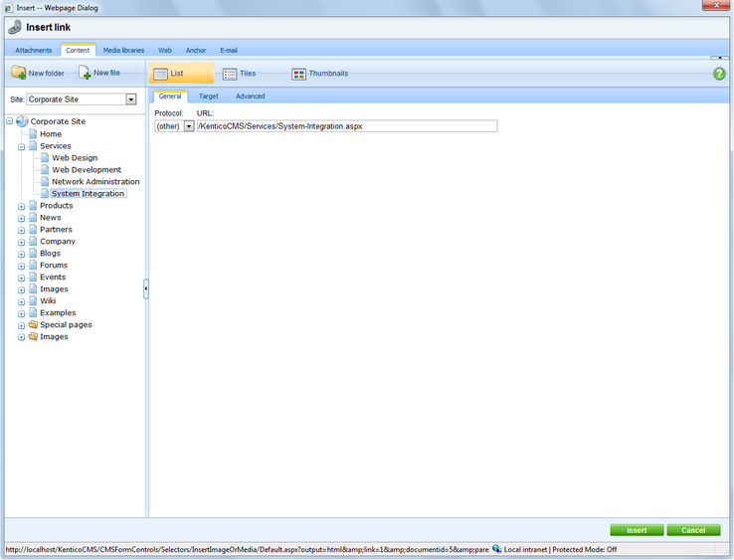The height and width of the screenshot is (560, 734).
Task: Open the Site dropdown selector
Action: pyautogui.click(x=130, y=99)
